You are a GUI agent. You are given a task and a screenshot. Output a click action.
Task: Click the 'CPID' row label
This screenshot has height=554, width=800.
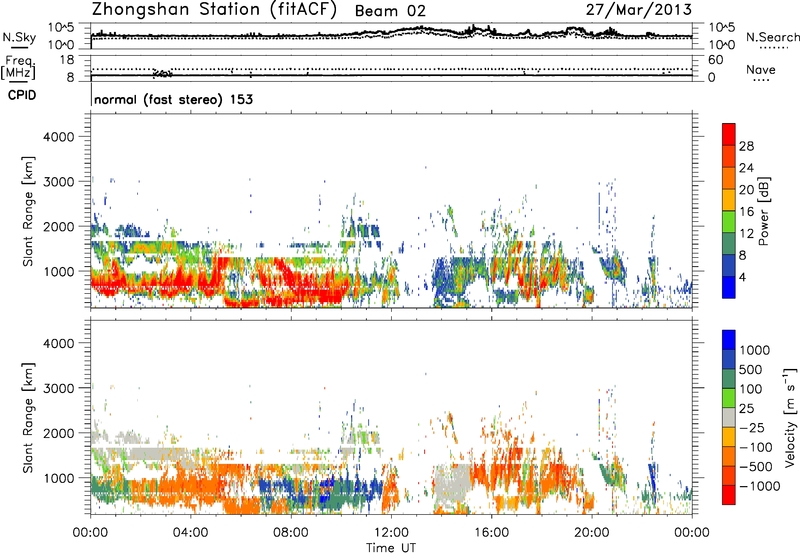[22, 95]
